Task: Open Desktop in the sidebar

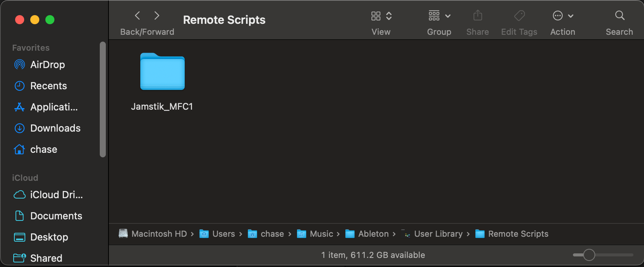Action: (49, 237)
